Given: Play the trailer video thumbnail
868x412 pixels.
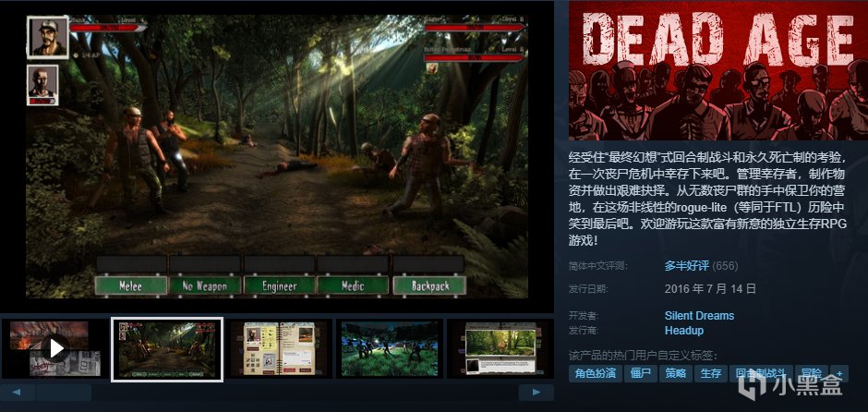Looking at the screenshot, I should (x=55, y=349).
